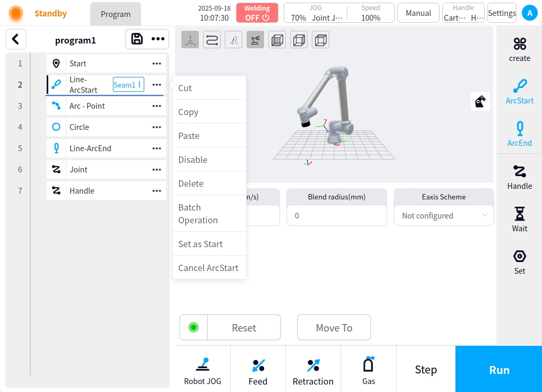Open the Seam1 selector on line 2
The height and width of the screenshot is (392, 542).
click(128, 84)
